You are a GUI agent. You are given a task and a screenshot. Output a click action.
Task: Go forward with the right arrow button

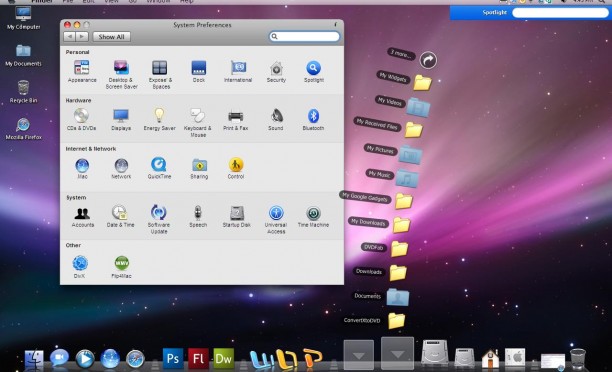tap(82, 36)
